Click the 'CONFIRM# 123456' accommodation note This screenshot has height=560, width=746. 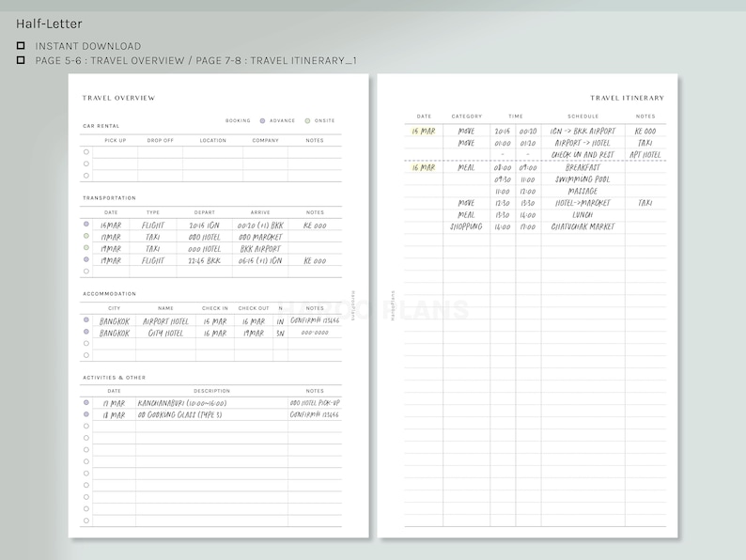pyautogui.click(x=315, y=320)
